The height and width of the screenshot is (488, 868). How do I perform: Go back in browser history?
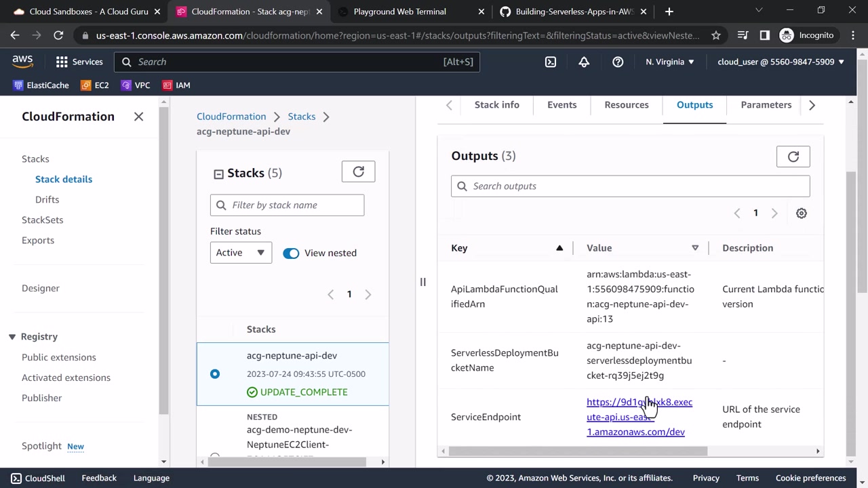pyautogui.click(x=15, y=35)
